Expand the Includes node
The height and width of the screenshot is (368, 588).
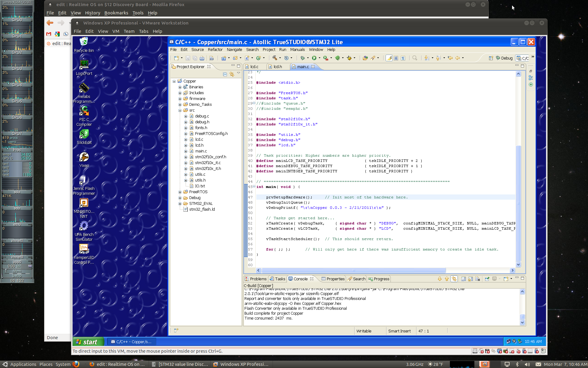[180, 93]
